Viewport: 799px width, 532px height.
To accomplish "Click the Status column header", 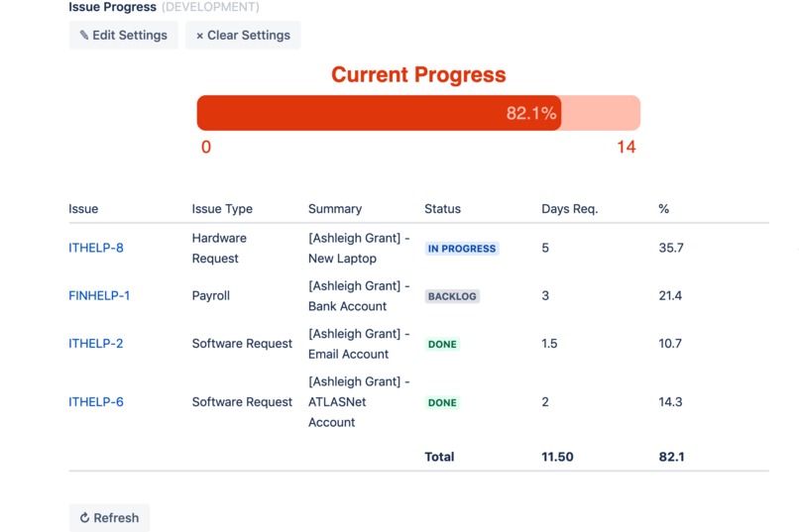I will (442, 209).
